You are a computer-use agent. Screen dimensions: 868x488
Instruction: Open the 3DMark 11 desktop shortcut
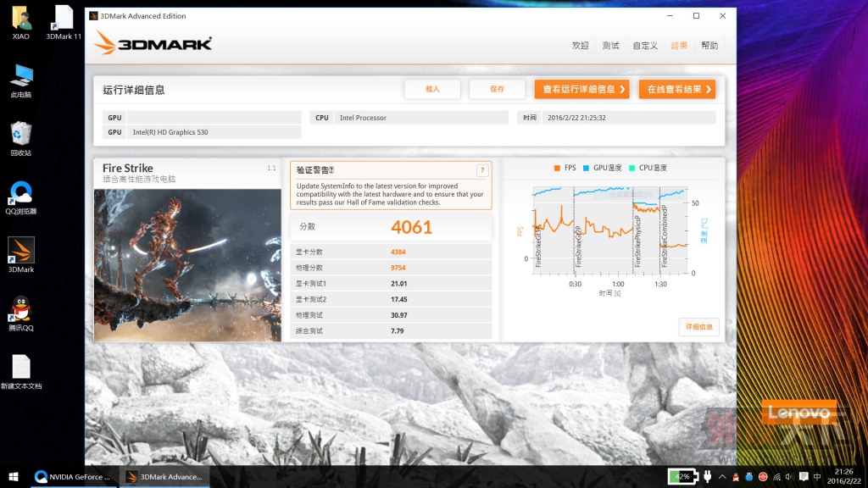point(63,22)
